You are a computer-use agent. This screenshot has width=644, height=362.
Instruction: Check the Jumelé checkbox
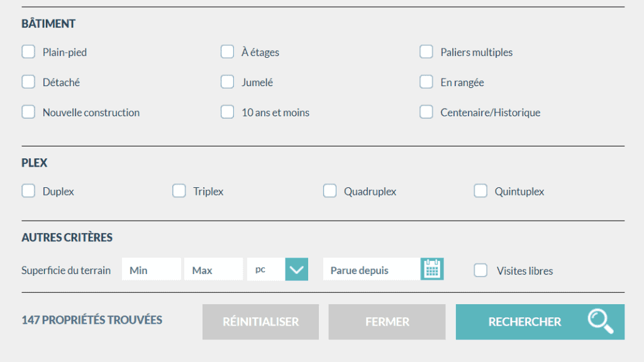point(227,82)
